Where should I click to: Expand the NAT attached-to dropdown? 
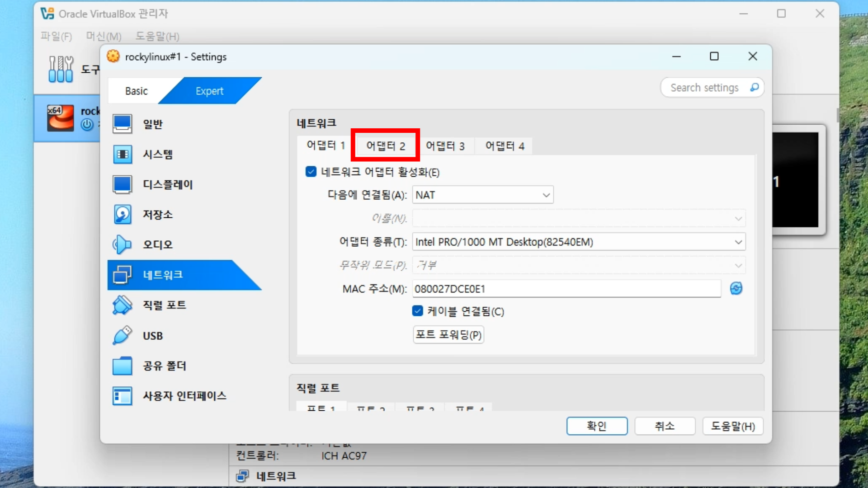482,195
